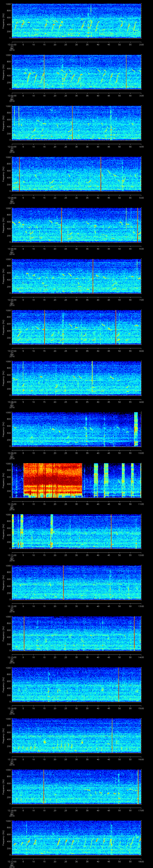Click the red vertical spike in the 12:12:00 panel
Viewport: 153px width, 868px height.
pyautogui.click(x=64, y=583)
